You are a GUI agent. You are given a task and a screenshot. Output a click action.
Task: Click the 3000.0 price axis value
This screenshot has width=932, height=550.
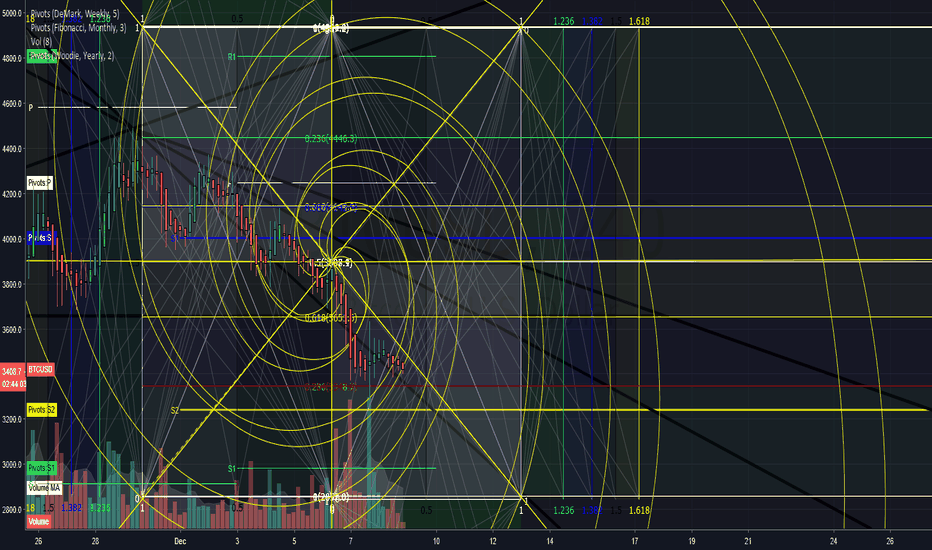click(12, 464)
